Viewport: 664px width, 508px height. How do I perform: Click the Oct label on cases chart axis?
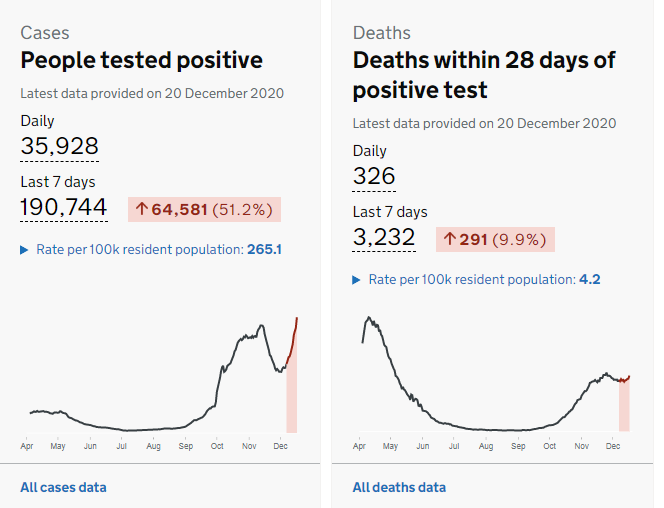(x=217, y=445)
